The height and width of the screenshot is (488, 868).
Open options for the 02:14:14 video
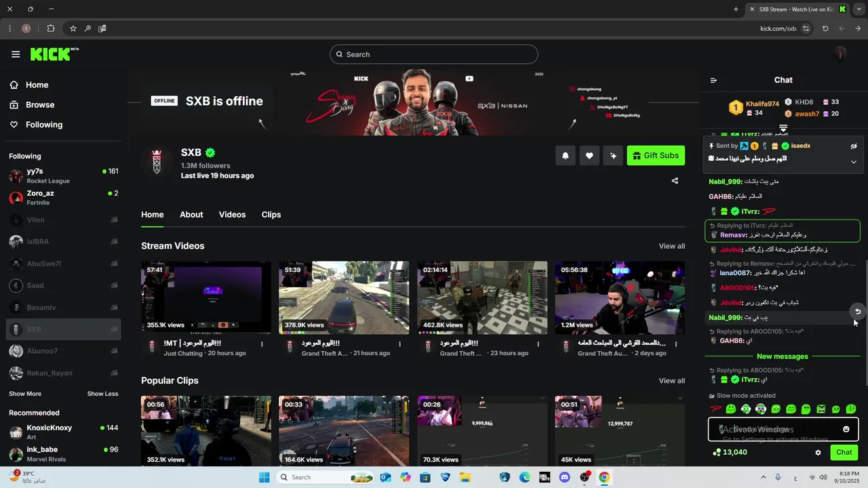click(x=538, y=344)
